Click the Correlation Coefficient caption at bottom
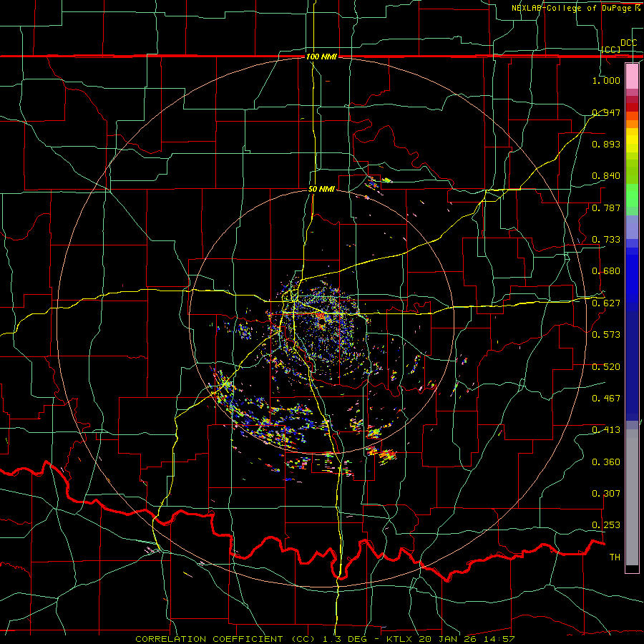This screenshot has height=644, width=644. tap(324, 639)
